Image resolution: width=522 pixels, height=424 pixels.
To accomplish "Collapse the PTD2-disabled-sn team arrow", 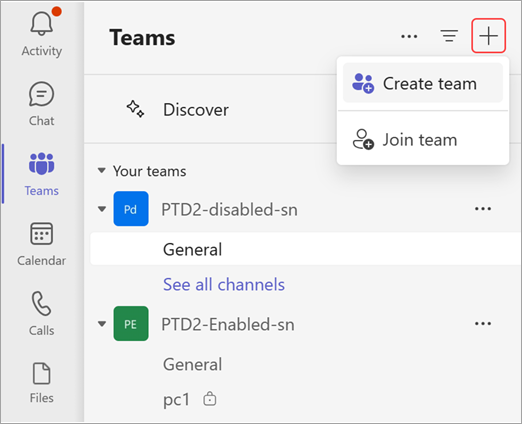I will click(102, 209).
